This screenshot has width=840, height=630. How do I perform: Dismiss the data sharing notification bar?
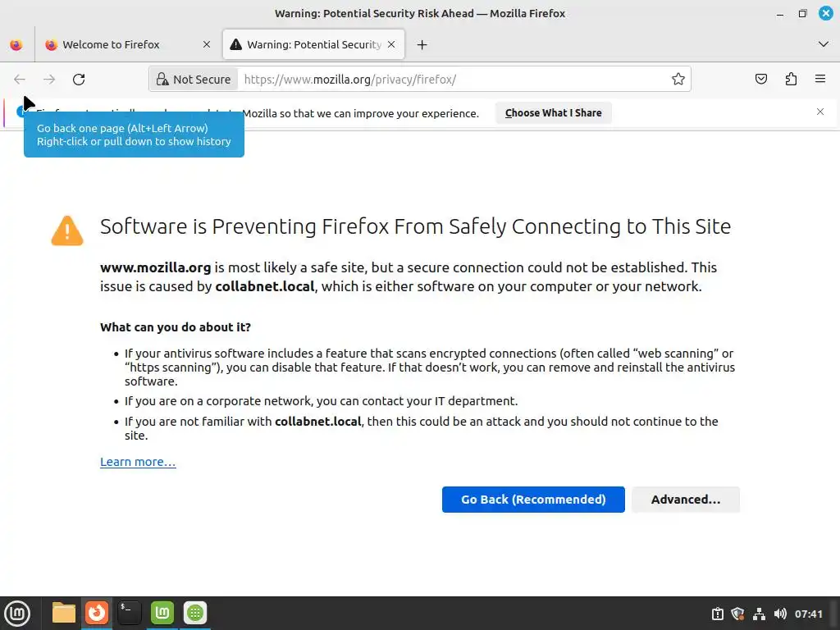pos(819,112)
